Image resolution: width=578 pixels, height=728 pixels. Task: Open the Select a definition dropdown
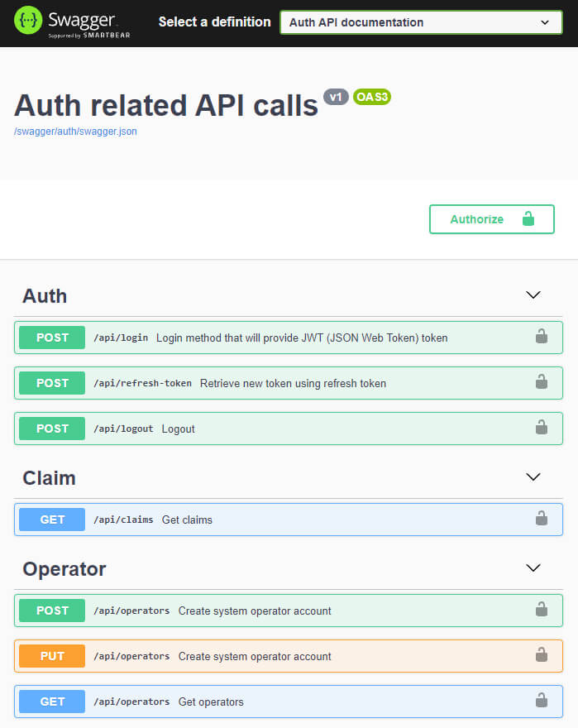[x=421, y=22]
